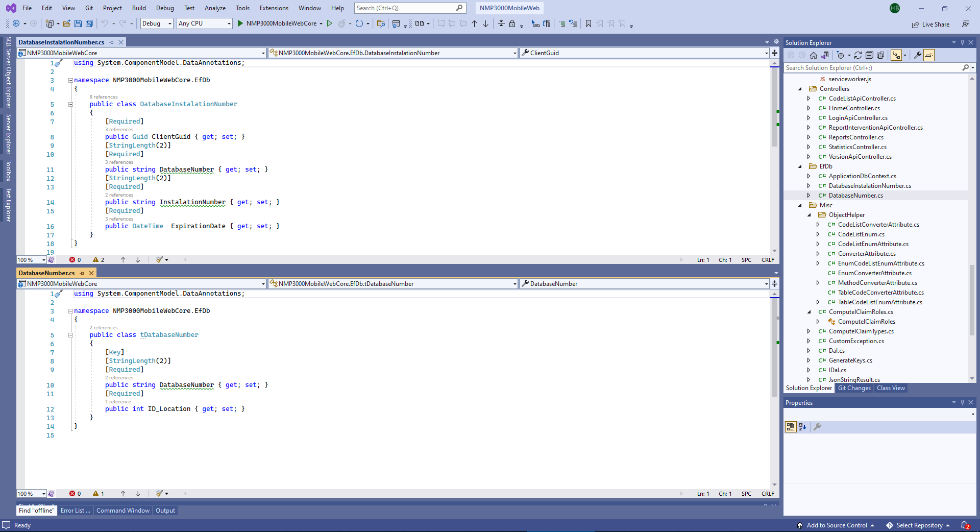980x532 pixels.
Task: Switch to the Class View tab
Action: [x=891, y=388]
